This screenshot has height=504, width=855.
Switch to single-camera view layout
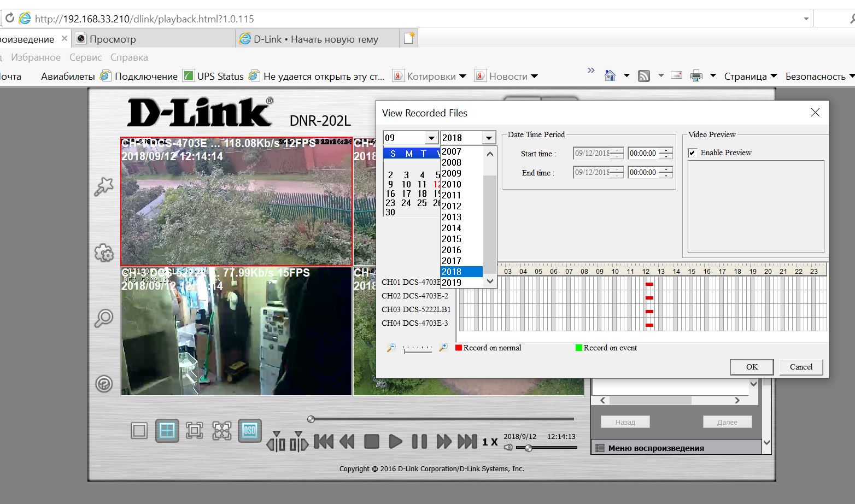(139, 431)
